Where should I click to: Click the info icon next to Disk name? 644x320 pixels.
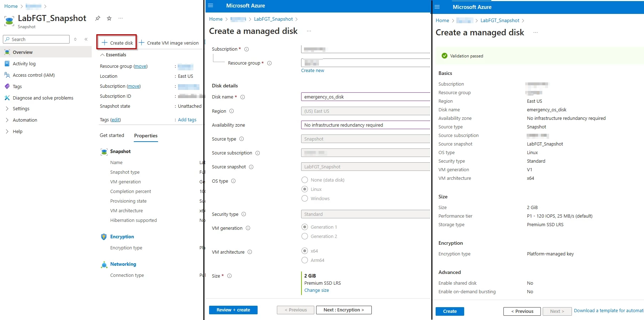243,97
